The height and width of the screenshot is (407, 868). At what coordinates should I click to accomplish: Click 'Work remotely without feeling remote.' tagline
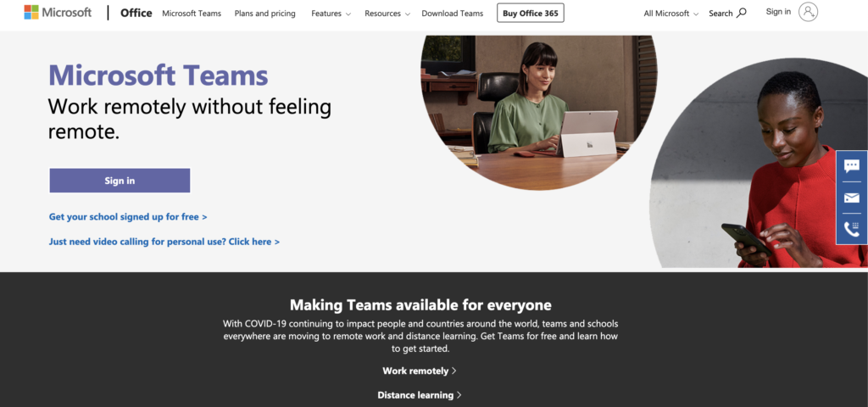click(189, 118)
